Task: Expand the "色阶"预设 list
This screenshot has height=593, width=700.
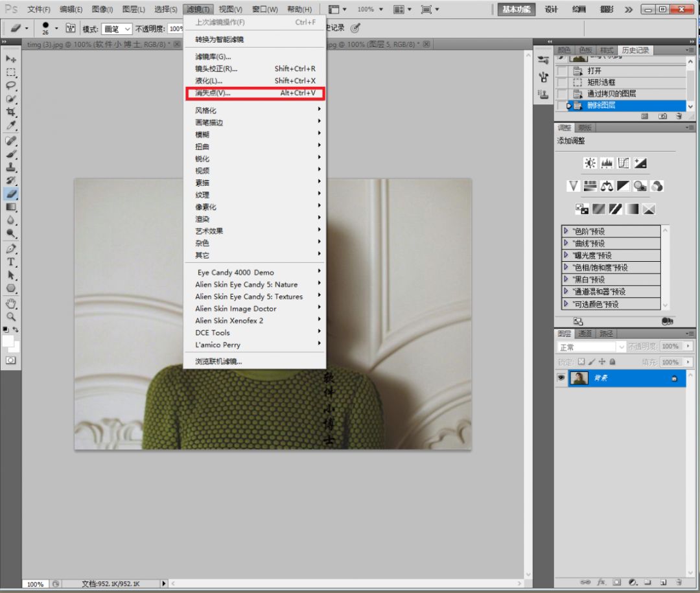Action: [x=566, y=231]
